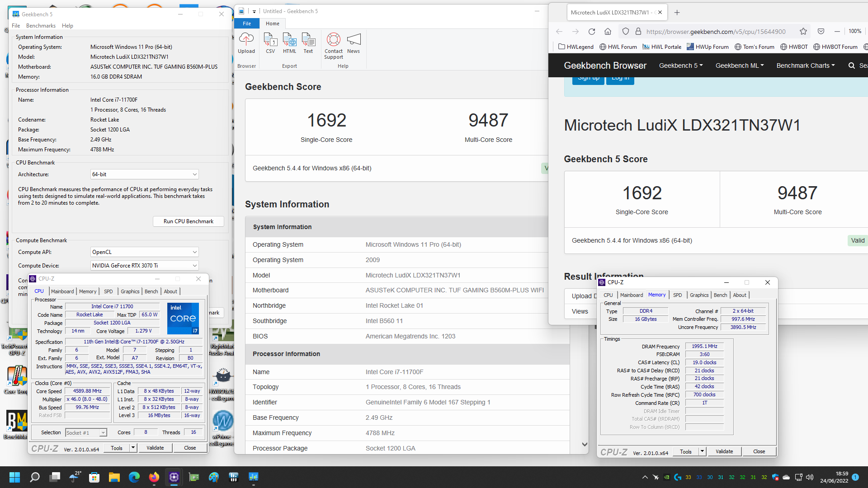Image resolution: width=868 pixels, height=488 pixels.
Task: Click the browser URL address bar
Action: (716, 32)
